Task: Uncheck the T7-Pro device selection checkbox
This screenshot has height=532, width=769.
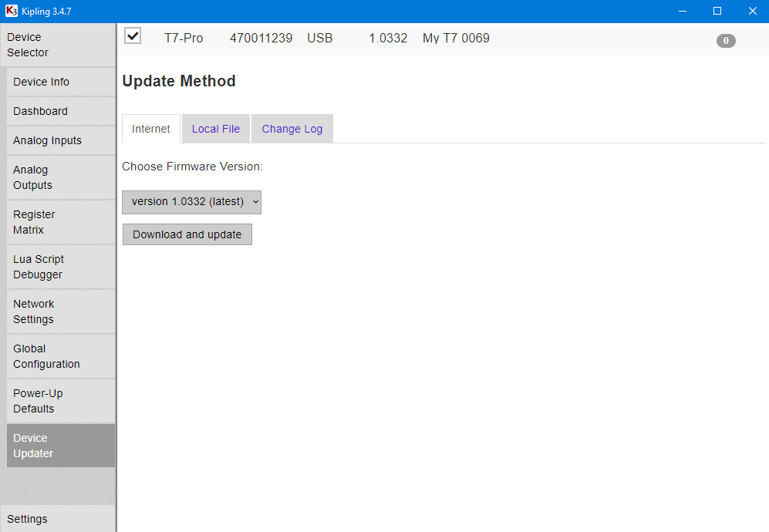Action: click(132, 35)
